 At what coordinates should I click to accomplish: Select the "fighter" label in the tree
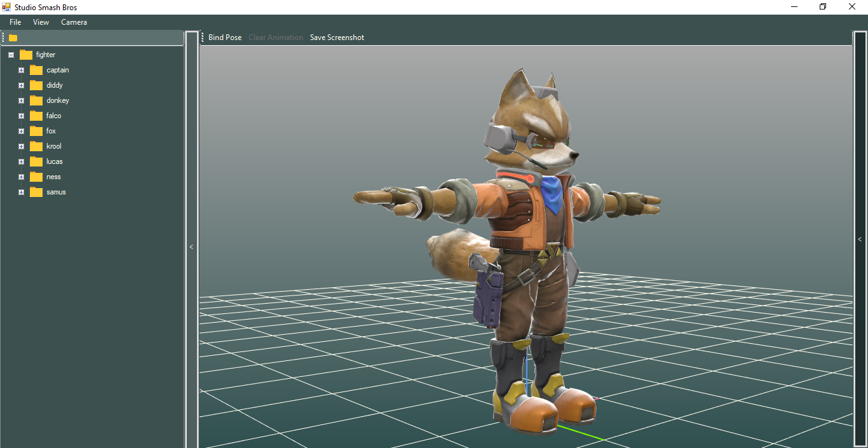click(46, 55)
